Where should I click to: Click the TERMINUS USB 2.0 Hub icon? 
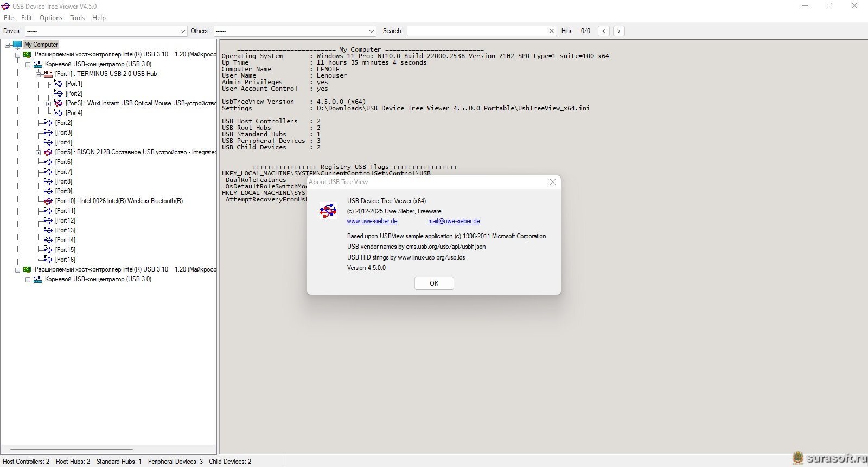click(48, 74)
